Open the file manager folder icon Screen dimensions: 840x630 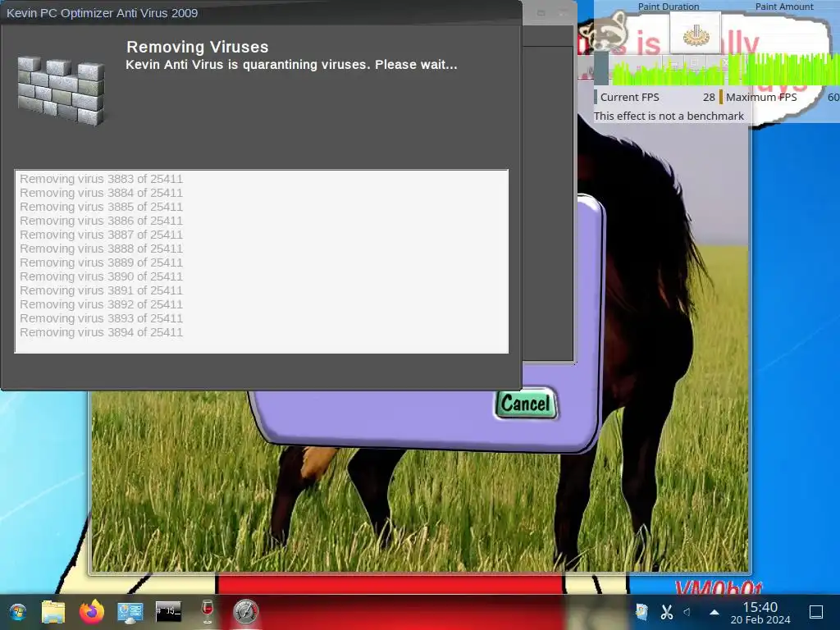click(x=53, y=612)
